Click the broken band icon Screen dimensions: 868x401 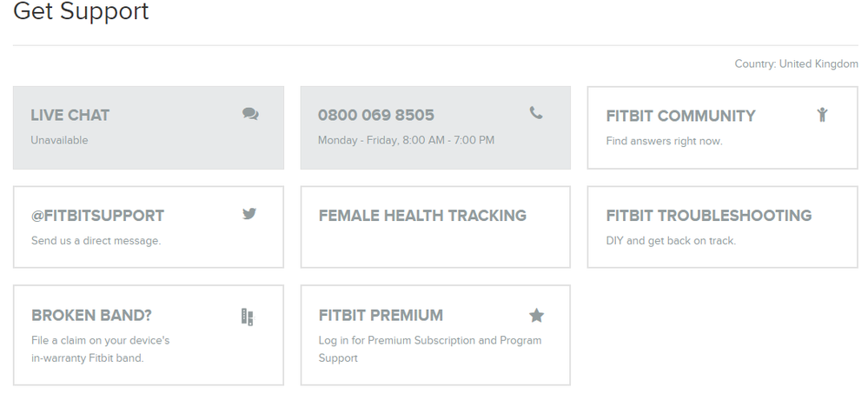click(x=247, y=317)
